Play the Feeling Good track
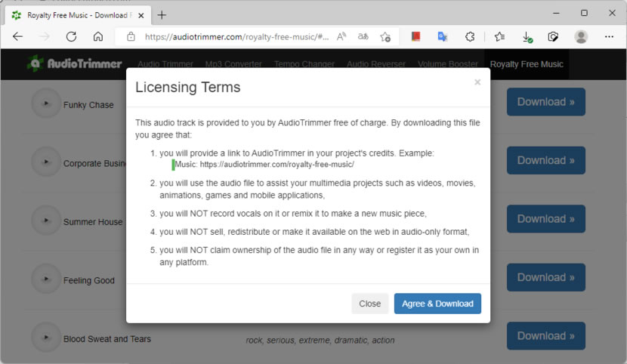Viewport: 627px width, 364px height. point(46,279)
